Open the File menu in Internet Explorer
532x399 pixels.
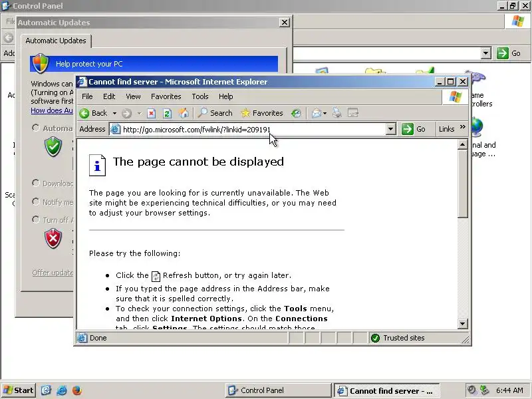(87, 96)
